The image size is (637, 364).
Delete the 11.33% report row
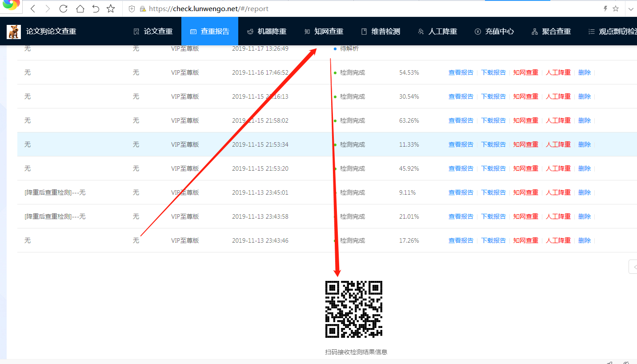click(585, 144)
